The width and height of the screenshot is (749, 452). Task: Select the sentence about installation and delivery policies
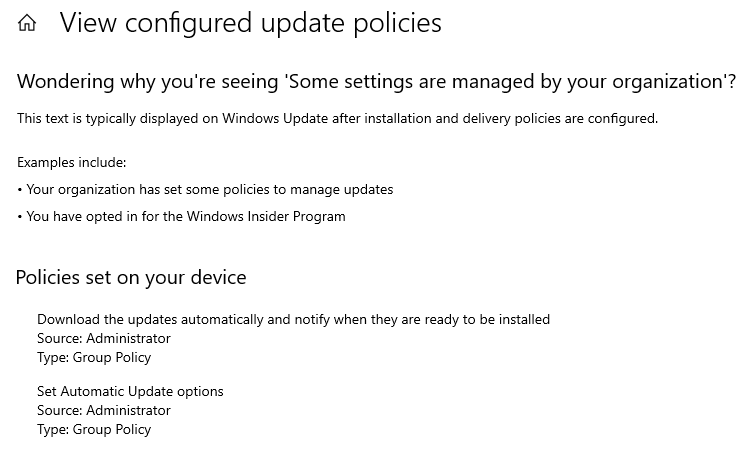(337, 118)
